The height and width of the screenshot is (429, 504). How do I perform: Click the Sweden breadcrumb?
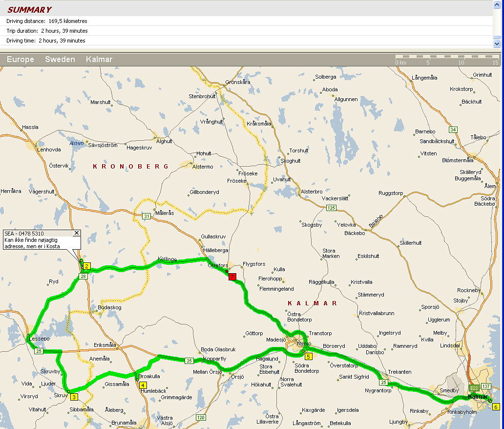60,60
